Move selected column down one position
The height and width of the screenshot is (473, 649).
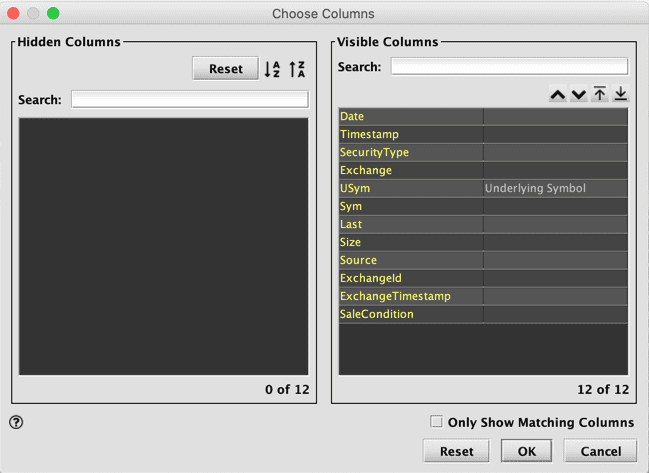point(578,94)
